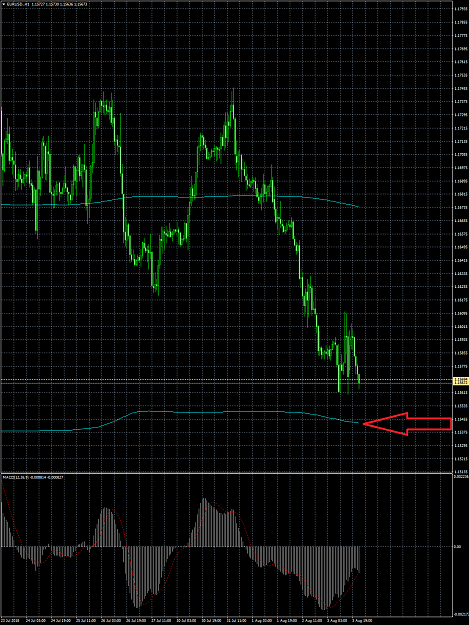The image size is (469, 625).
Task: Click the yellow current price label on the price scale
Action: (461, 381)
